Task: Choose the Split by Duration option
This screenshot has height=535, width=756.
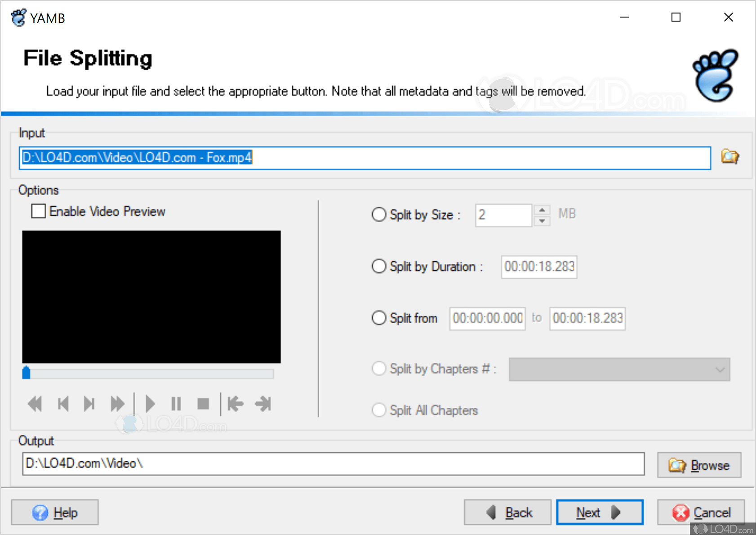Action: [378, 266]
